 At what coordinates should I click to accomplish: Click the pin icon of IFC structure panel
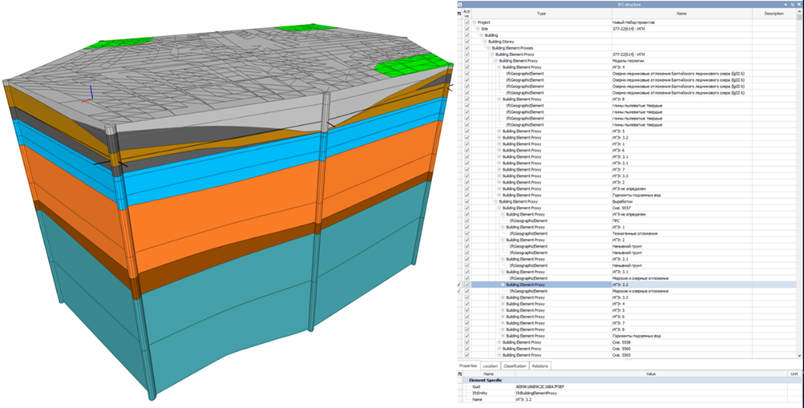[790, 4]
